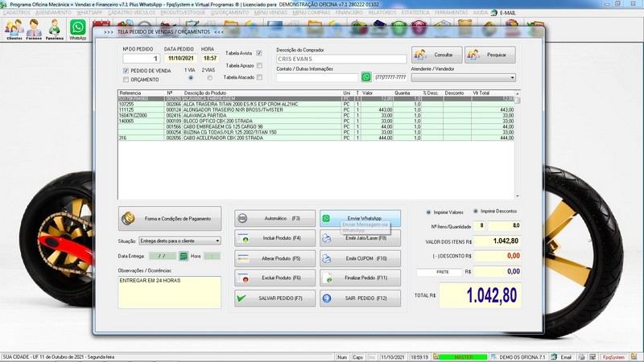This screenshot has height=362, width=644.
Task: Click the green WhatsApp icon beside contact field
Action: 366,77
